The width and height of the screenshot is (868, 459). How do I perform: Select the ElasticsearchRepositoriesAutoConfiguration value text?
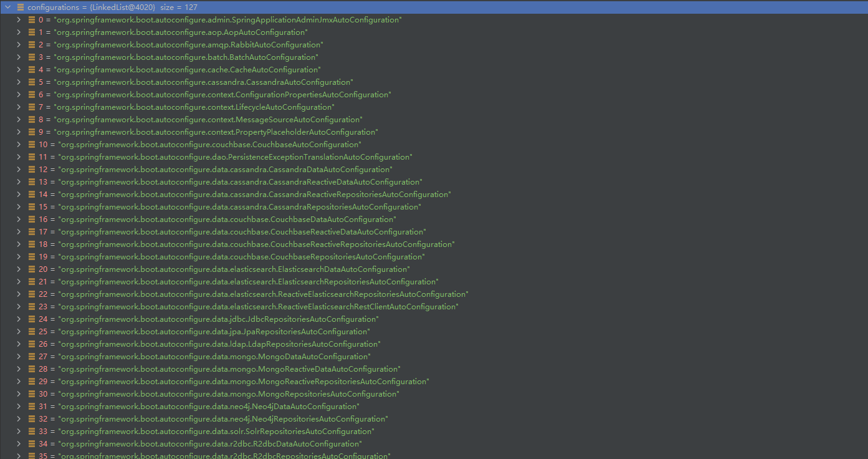pos(248,282)
